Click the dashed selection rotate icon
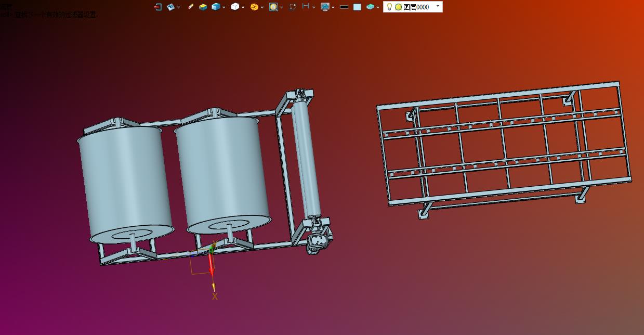The height and width of the screenshot is (335, 644). pos(293,7)
